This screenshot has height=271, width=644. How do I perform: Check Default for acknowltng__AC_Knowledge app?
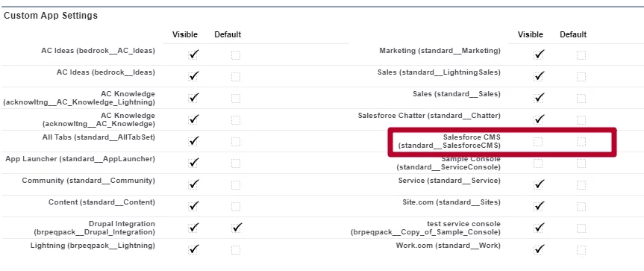click(236, 120)
